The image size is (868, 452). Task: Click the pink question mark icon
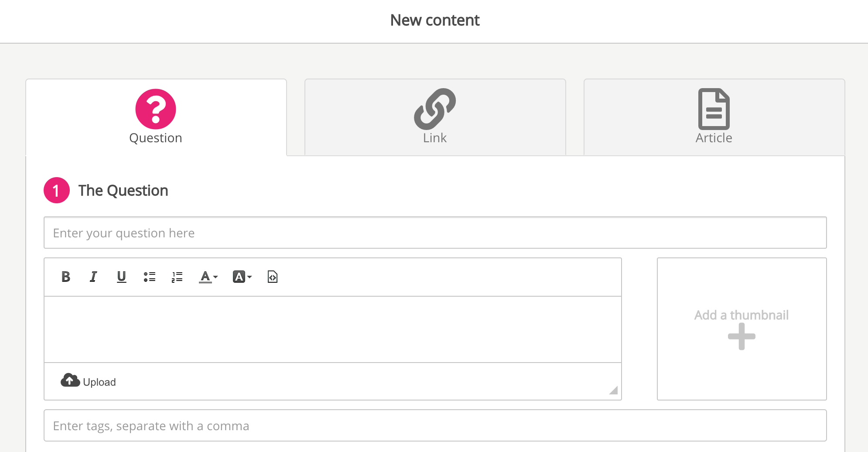pos(156,109)
